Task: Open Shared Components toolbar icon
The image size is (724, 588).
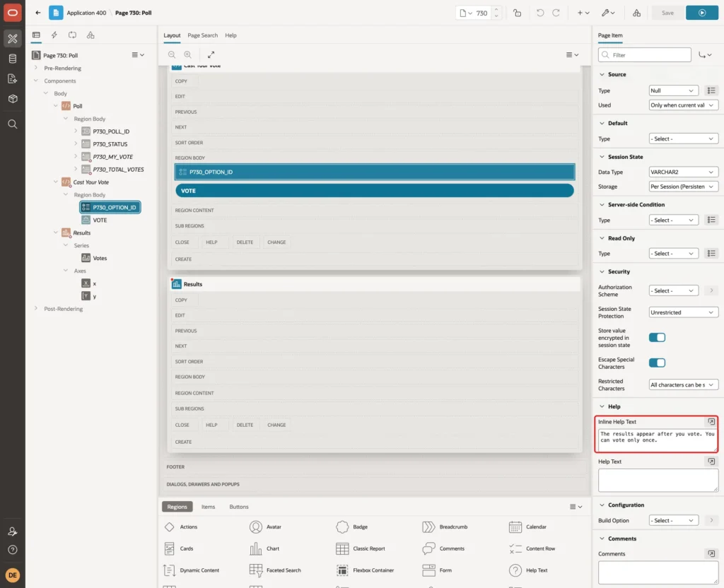Action: click(637, 13)
